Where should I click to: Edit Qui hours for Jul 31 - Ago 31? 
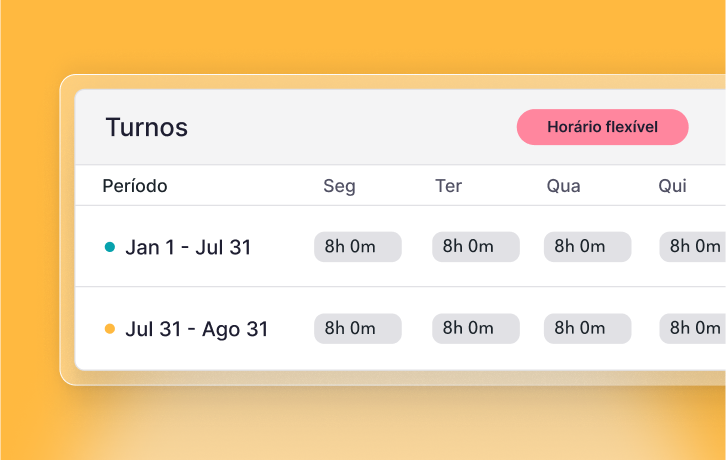click(x=692, y=328)
